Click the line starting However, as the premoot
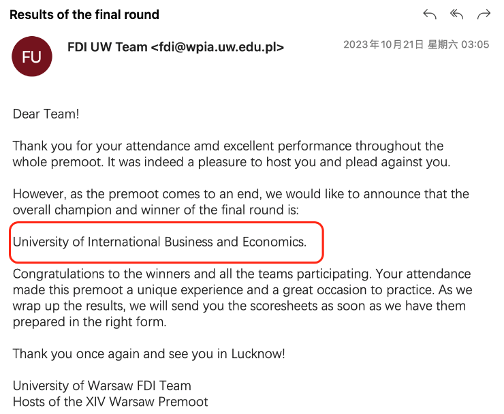504x414 pixels. point(241,194)
